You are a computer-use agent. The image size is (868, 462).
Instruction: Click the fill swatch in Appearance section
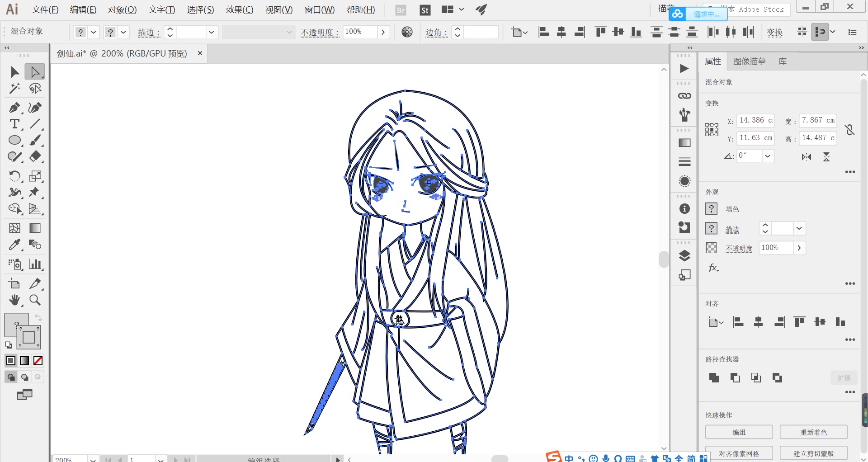coord(711,209)
